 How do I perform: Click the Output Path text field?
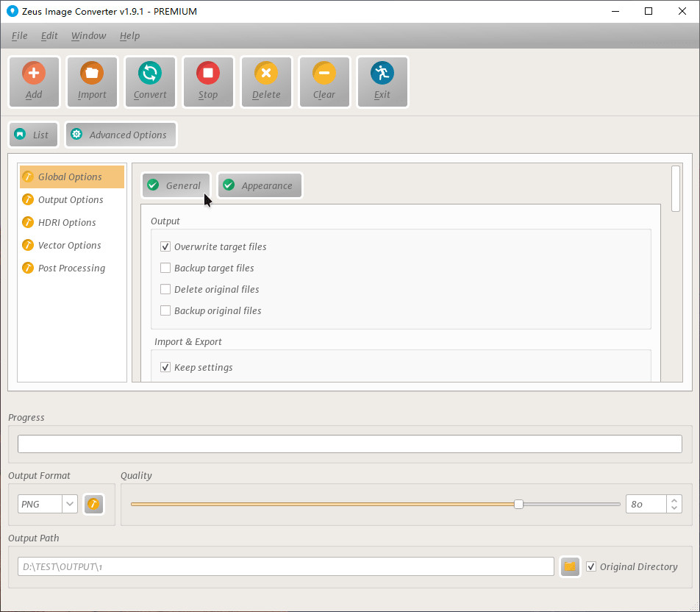(286, 567)
